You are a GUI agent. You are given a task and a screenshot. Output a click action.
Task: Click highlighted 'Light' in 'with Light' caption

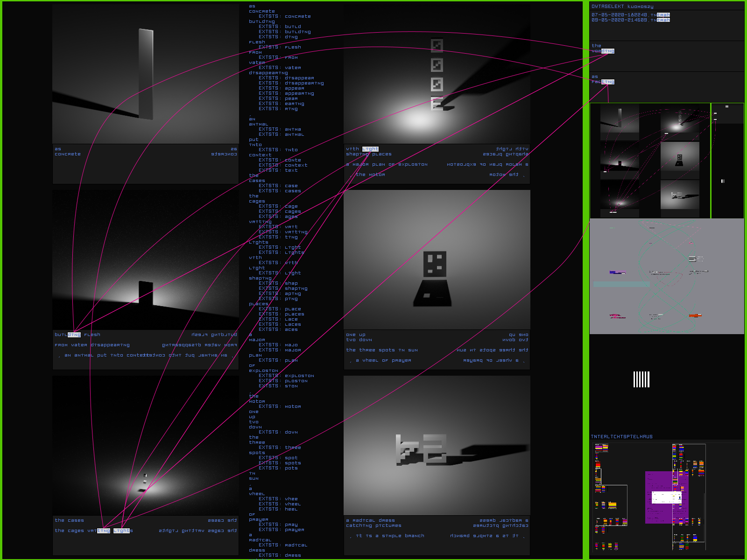(370, 149)
